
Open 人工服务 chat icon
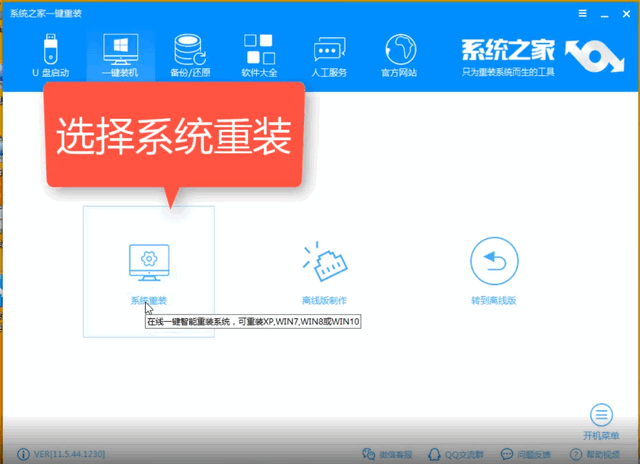pos(329,56)
